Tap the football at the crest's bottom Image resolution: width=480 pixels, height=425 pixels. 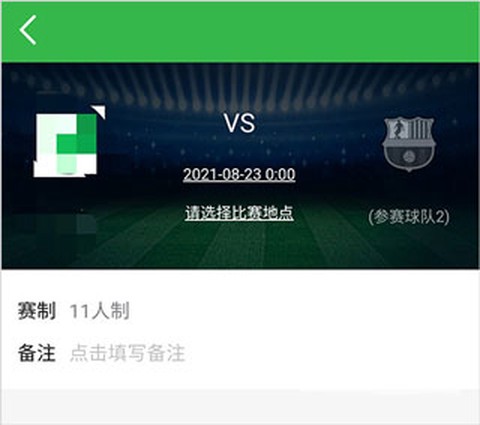(409, 157)
